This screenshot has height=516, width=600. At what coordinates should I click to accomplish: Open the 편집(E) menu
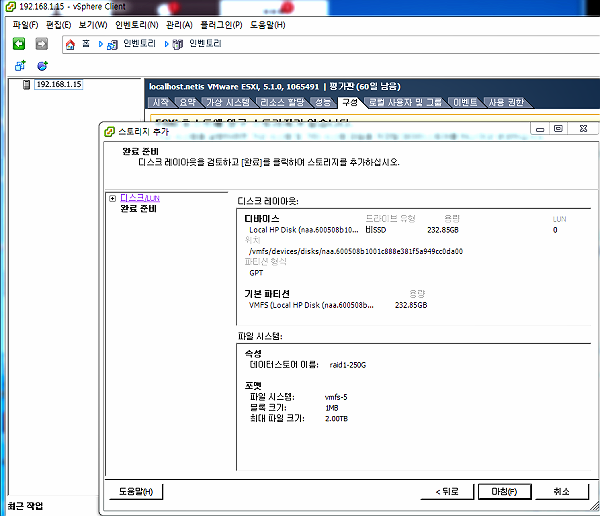59,25
